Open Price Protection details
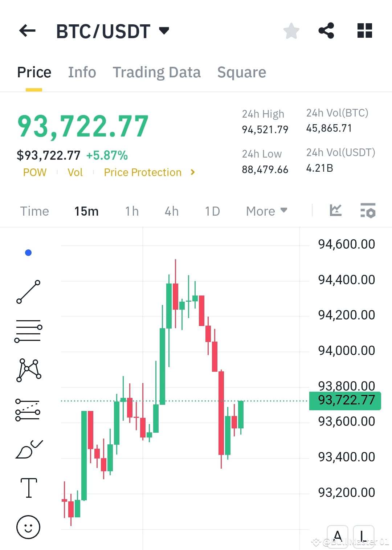 point(143,172)
